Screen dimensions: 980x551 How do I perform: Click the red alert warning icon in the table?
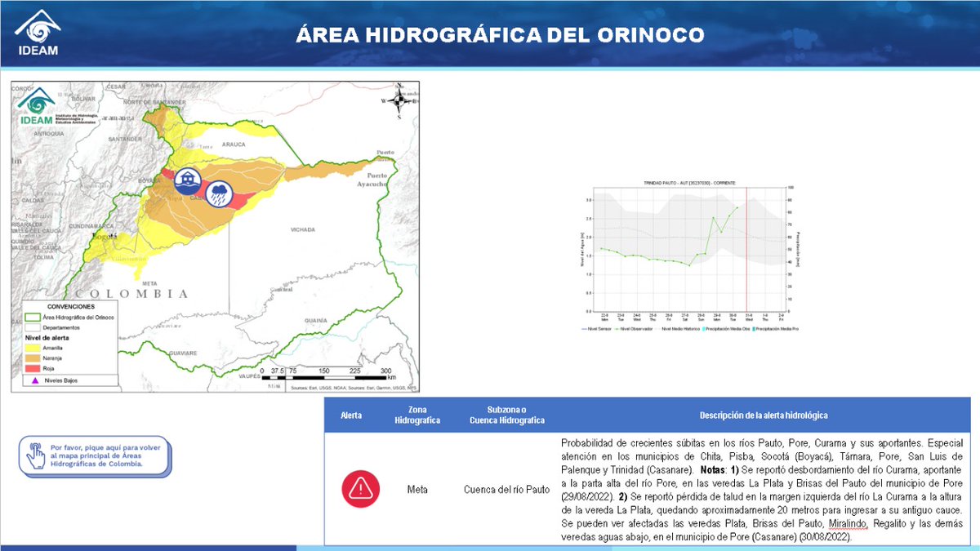tap(360, 489)
